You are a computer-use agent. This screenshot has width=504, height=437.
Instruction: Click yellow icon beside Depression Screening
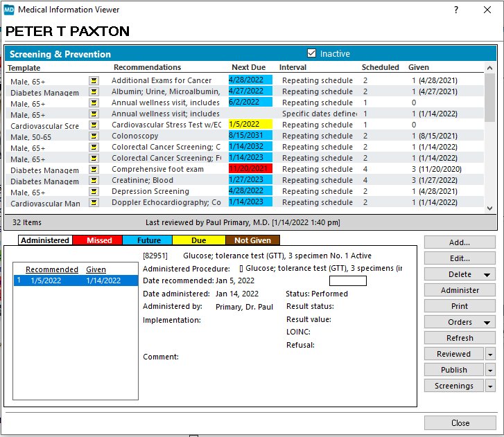click(x=94, y=191)
